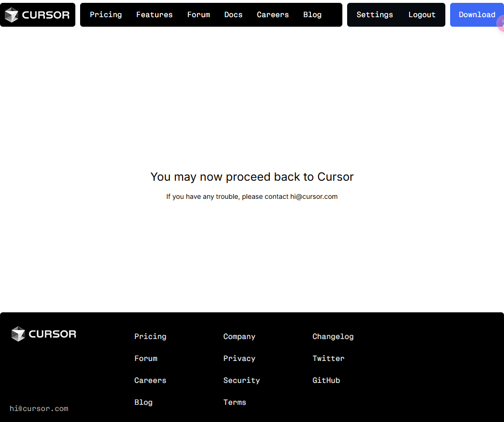Open Forum from the header menu

tap(198, 15)
